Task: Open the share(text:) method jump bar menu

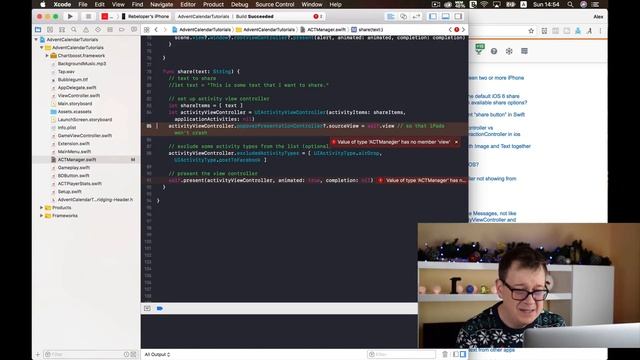Action: 367,29
